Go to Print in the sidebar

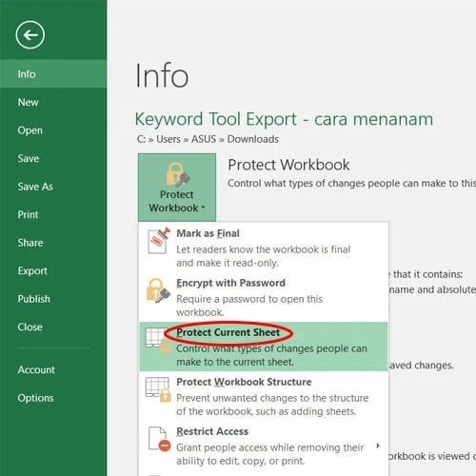coord(53,214)
